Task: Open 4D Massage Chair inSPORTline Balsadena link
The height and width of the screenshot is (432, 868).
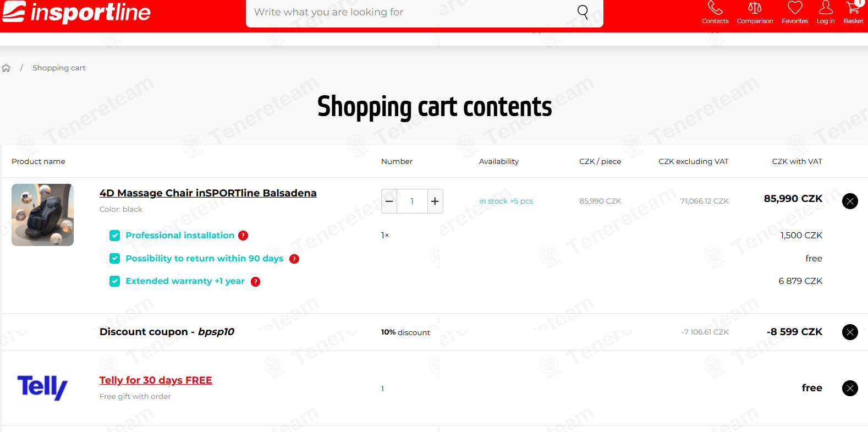Action: coord(208,193)
